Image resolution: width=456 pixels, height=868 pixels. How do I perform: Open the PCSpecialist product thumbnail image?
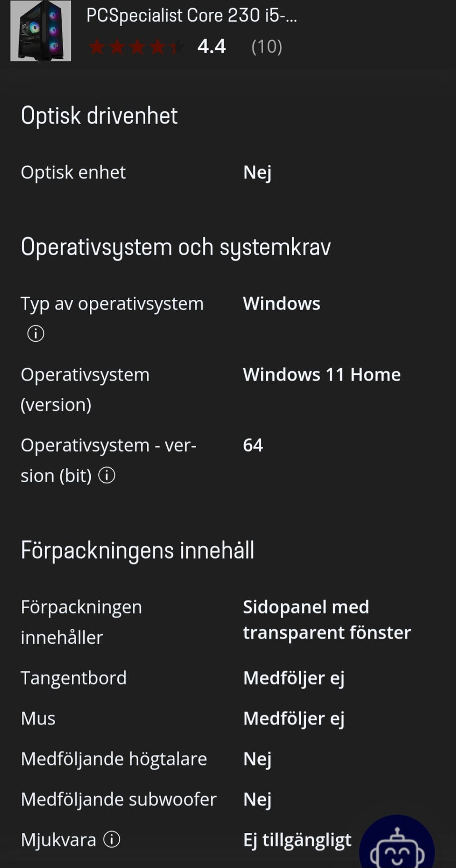coord(41,31)
